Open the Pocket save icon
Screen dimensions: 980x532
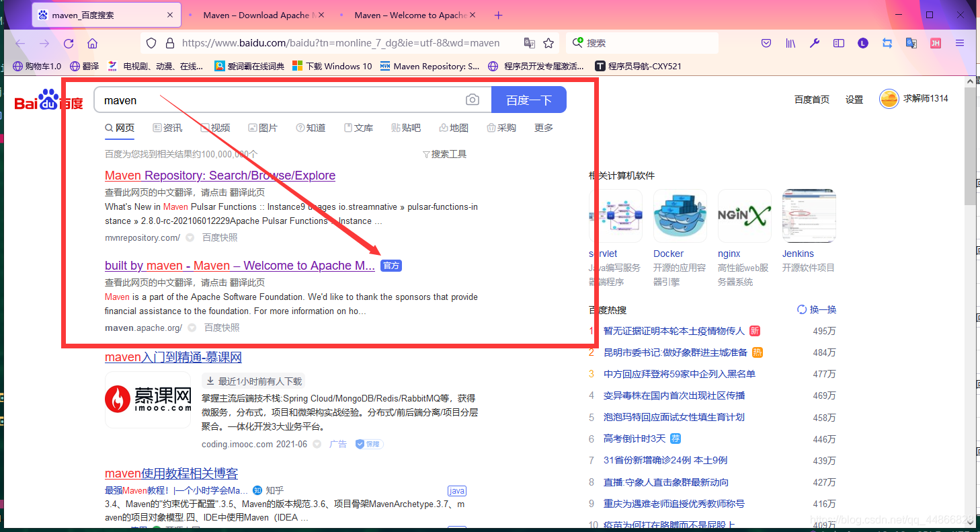coord(766,43)
